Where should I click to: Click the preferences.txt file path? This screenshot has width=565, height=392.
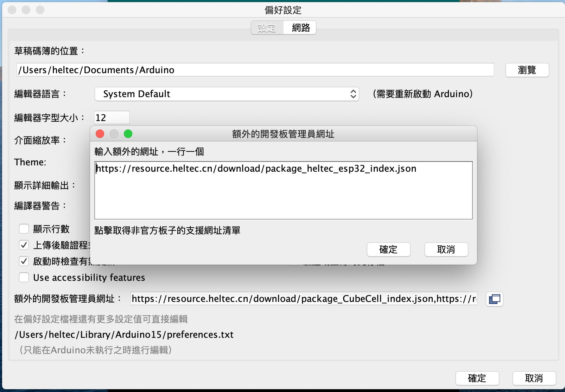124,334
